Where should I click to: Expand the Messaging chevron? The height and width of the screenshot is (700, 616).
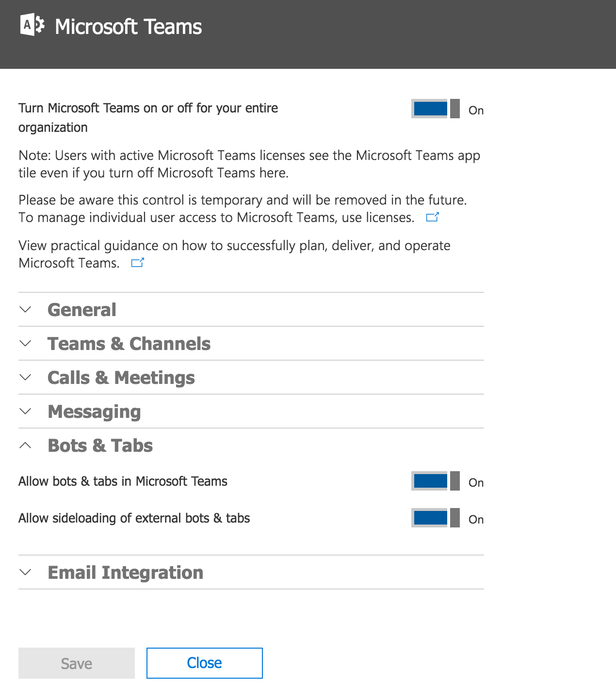tap(26, 411)
